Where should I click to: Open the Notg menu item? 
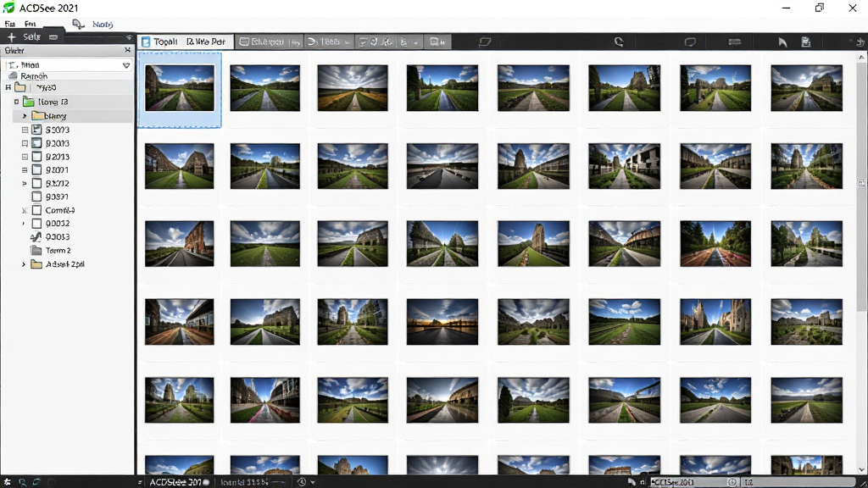point(103,25)
